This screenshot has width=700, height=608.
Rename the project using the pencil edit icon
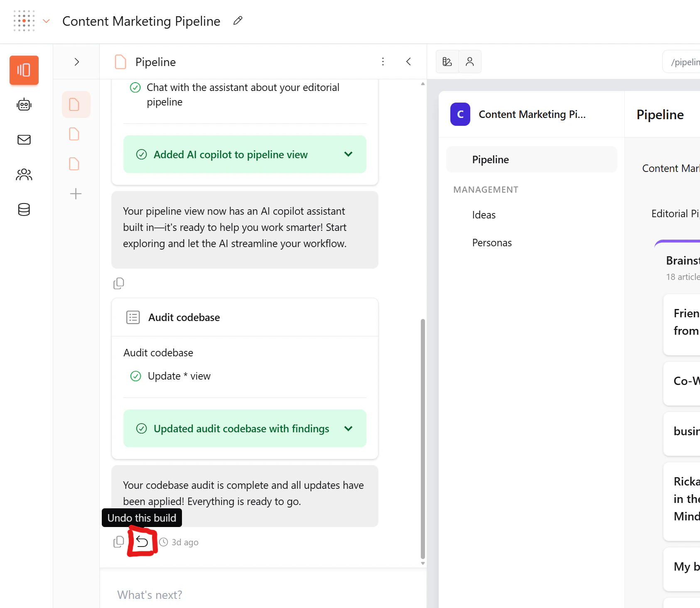(x=237, y=20)
